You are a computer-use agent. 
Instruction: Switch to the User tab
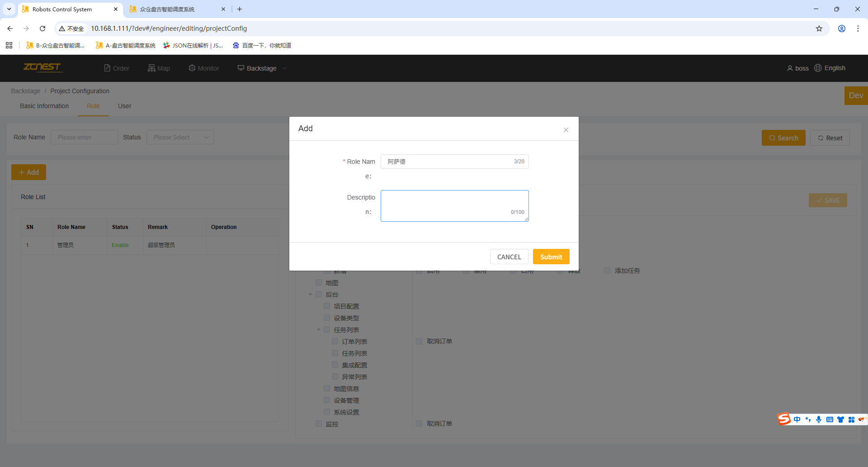point(124,106)
